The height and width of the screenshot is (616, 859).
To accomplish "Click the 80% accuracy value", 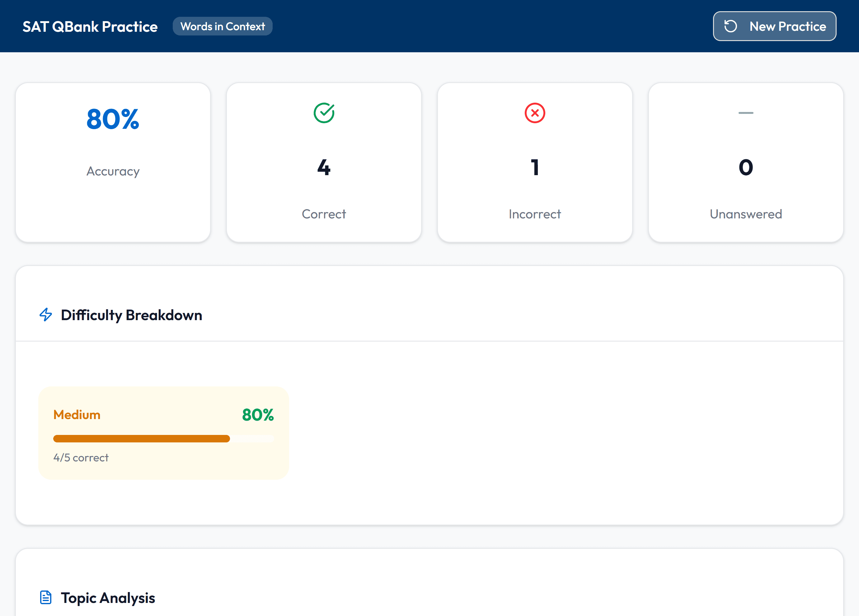I will (113, 119).
